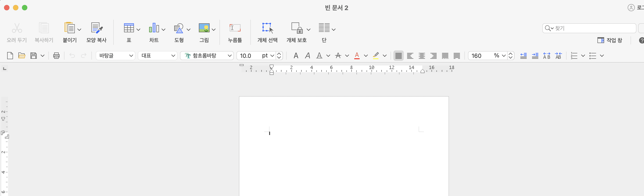Align paragraph to the left
The image size is (644, 196).
pos(410,56)
